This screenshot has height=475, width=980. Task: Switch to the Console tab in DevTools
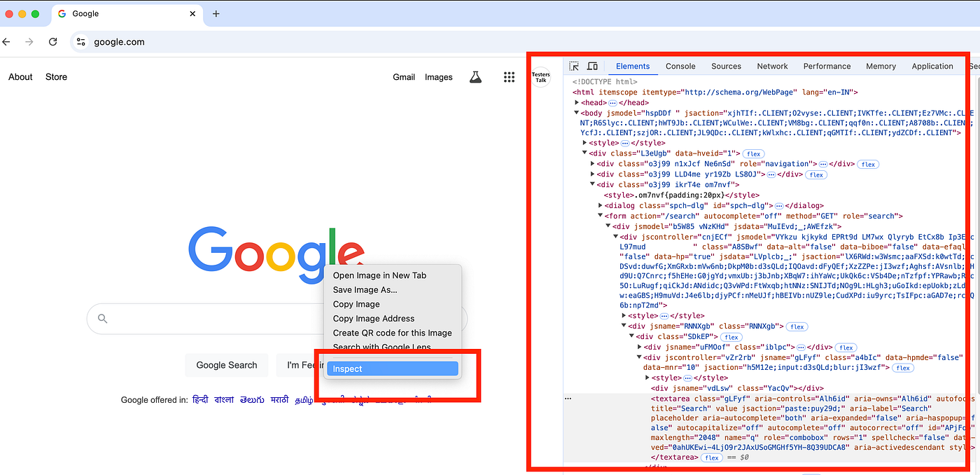click(680, 66)
